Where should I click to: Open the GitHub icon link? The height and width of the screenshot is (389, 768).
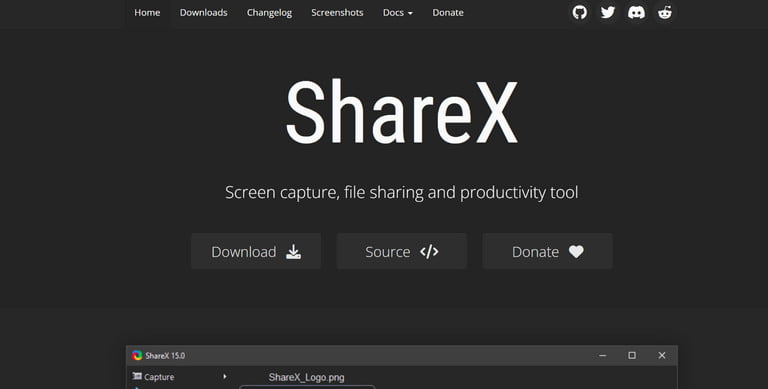[579, 12]
